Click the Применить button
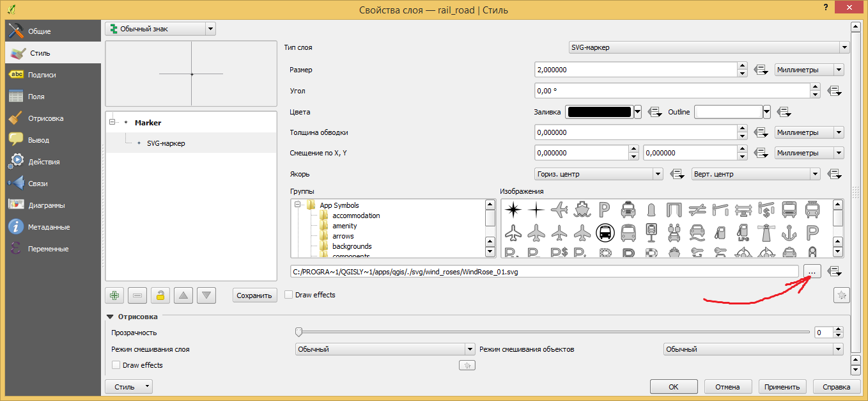The image size is (868, 401). coord(783,387)
